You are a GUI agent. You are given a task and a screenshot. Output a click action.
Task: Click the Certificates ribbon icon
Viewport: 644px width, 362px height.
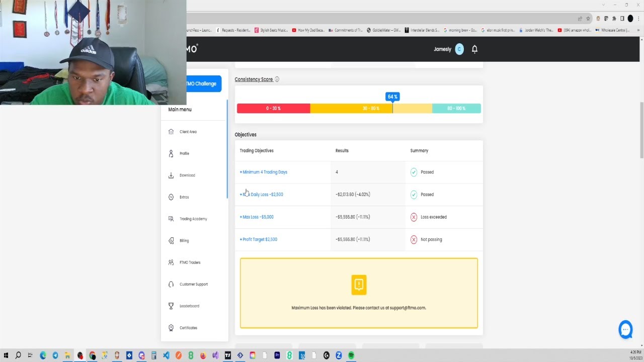pos(171,328)
